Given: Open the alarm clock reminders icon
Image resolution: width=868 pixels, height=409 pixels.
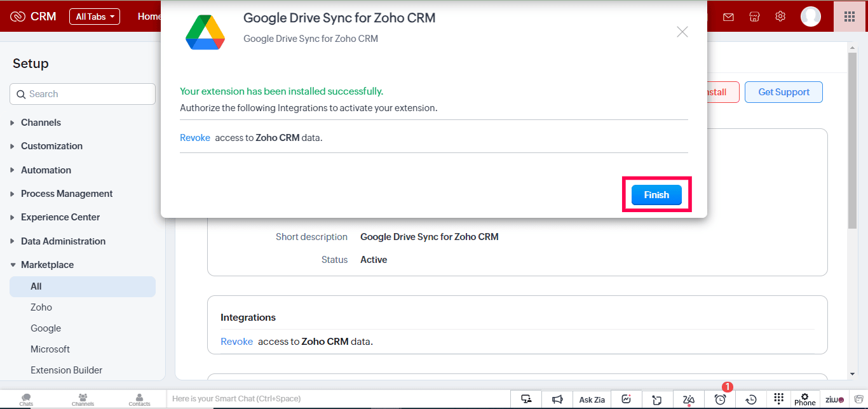Looking at the screenshot, I should (720, 399).
